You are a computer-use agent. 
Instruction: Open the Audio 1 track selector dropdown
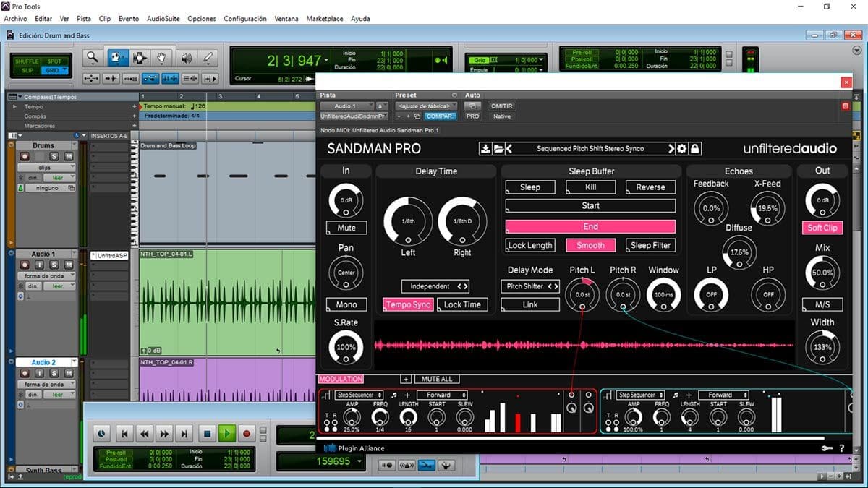(349, 106)
